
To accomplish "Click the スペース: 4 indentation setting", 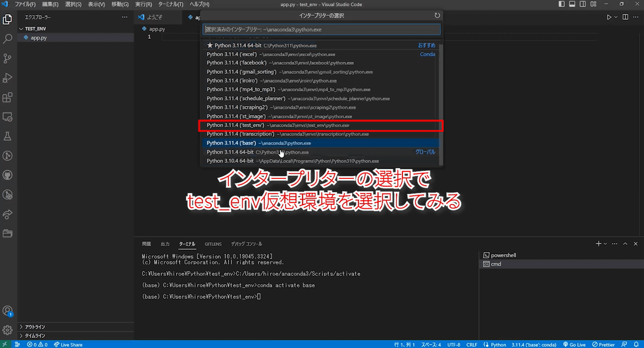I will [431, 344].
